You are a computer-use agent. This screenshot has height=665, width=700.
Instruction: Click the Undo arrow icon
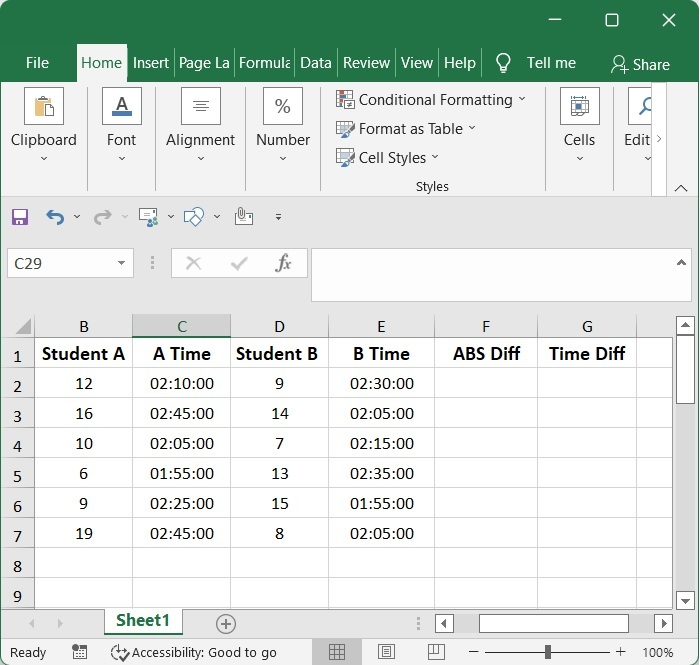pos(54,216)
